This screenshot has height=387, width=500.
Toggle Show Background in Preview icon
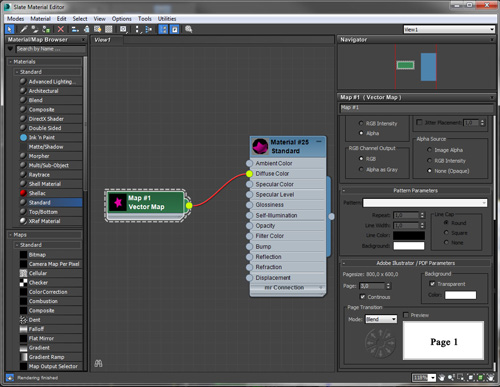tap(109, 29)
